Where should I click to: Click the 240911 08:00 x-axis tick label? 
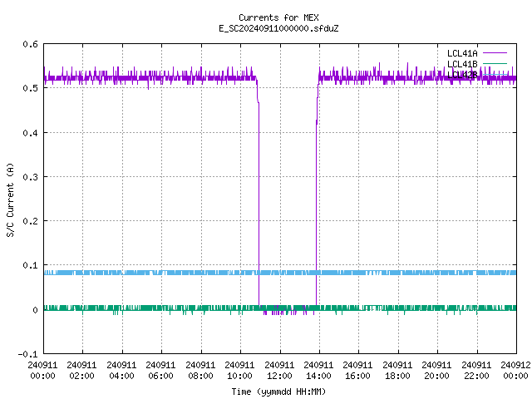click(x=200, y=371)
